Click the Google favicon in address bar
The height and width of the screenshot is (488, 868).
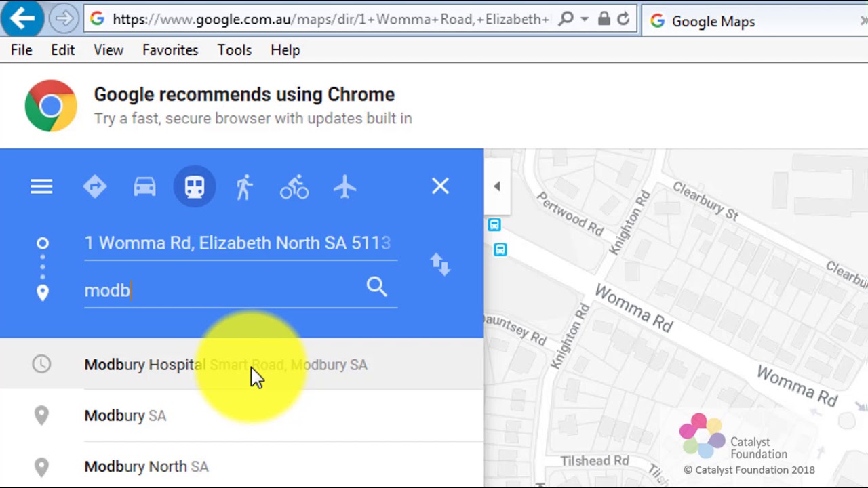tap(97, 19)
